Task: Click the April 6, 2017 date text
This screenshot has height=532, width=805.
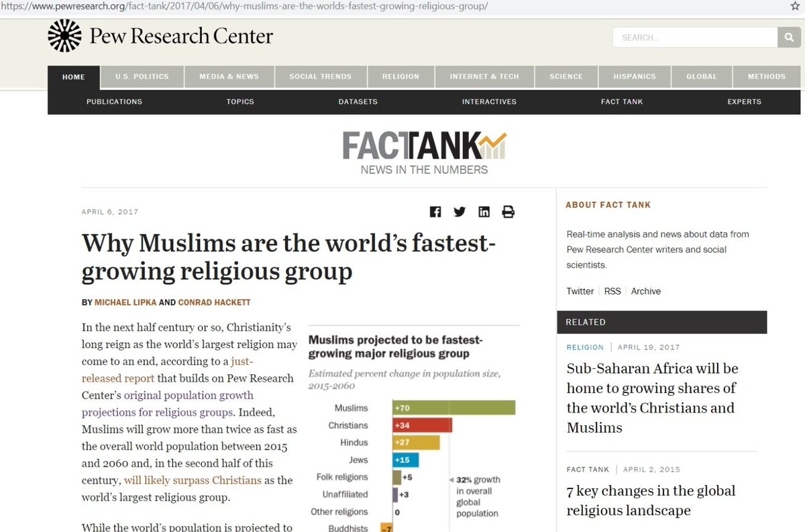Action: tap(110, 212)
